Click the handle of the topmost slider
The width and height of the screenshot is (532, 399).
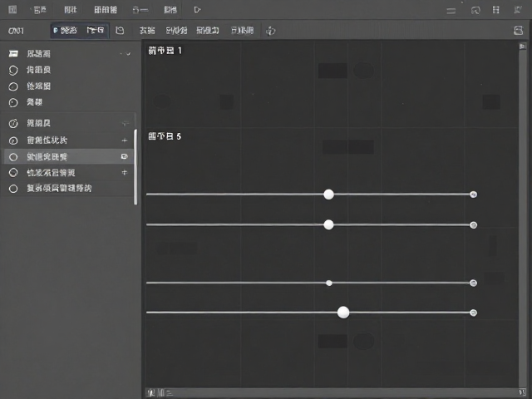pos(328,195)
